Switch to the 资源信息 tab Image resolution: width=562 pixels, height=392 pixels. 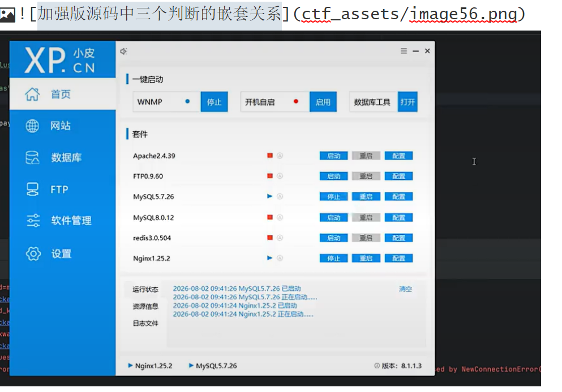(145, 307)
